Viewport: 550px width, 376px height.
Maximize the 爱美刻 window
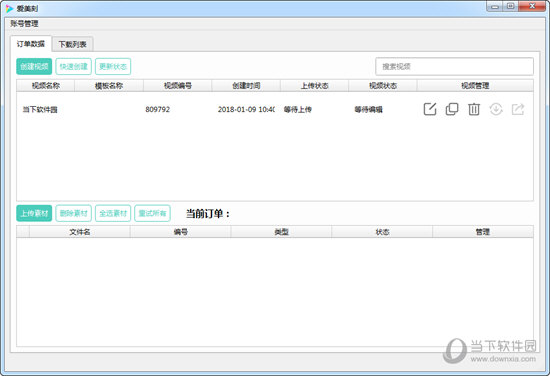[510, 6]
